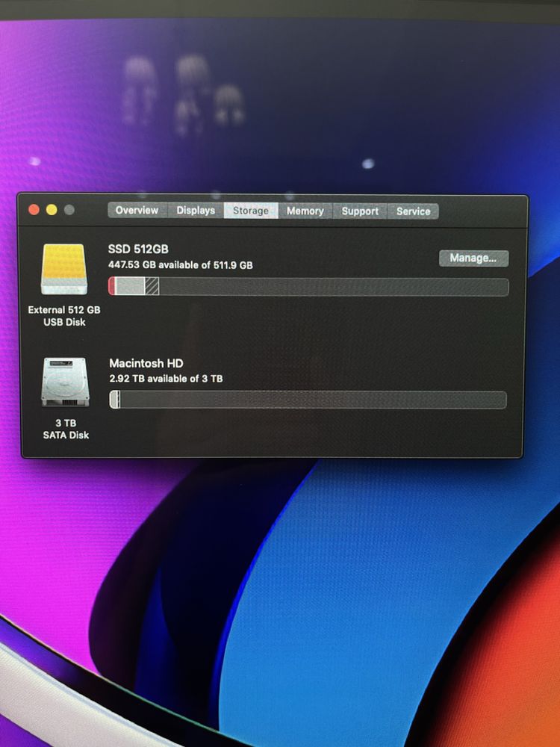Click the yellow external SSD drive icon
The width and height of the screenshot is (560, 747).
(64, 269)
